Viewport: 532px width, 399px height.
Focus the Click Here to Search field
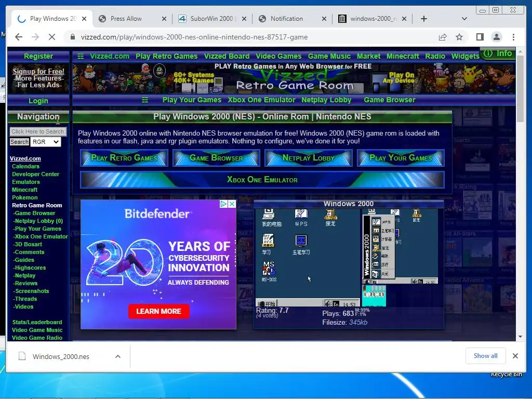click(38, 131)
